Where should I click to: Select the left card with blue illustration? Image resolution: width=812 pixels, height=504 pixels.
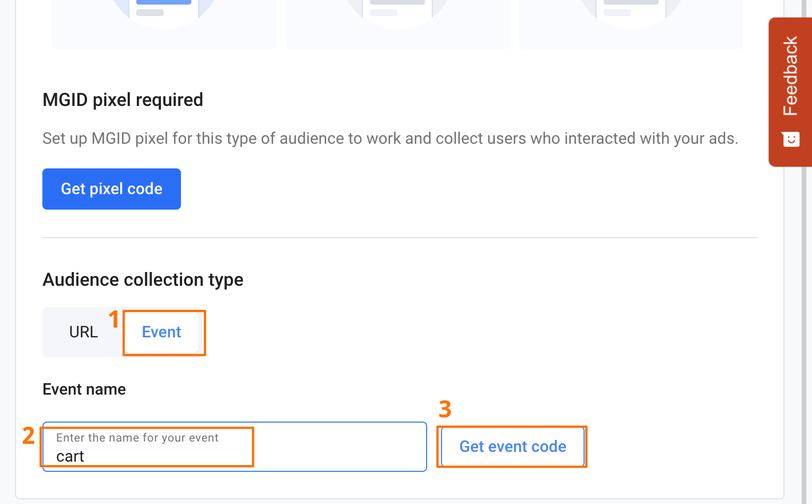coord(164,23)
